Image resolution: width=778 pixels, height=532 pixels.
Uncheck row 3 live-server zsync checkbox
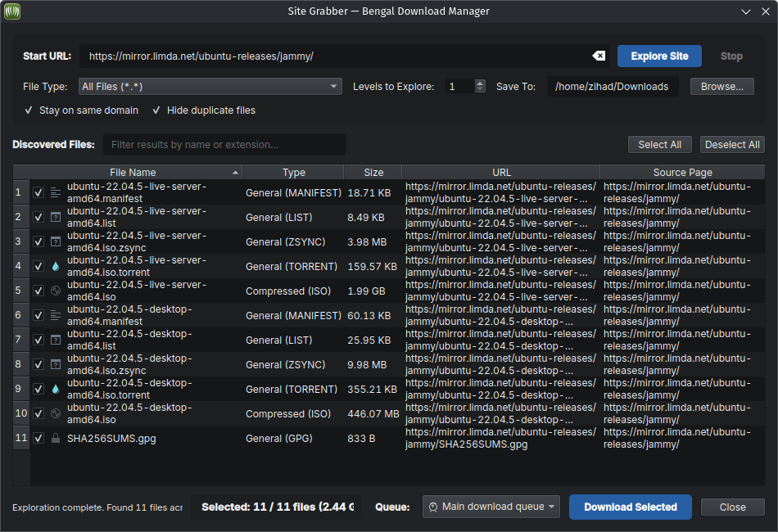click(38, 241)
